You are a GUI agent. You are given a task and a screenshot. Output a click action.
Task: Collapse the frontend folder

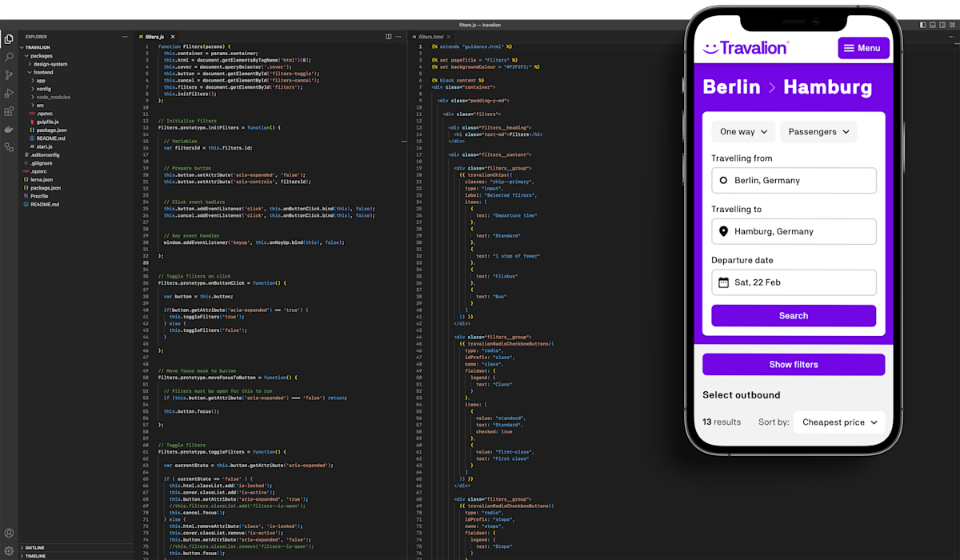[42, 72]
